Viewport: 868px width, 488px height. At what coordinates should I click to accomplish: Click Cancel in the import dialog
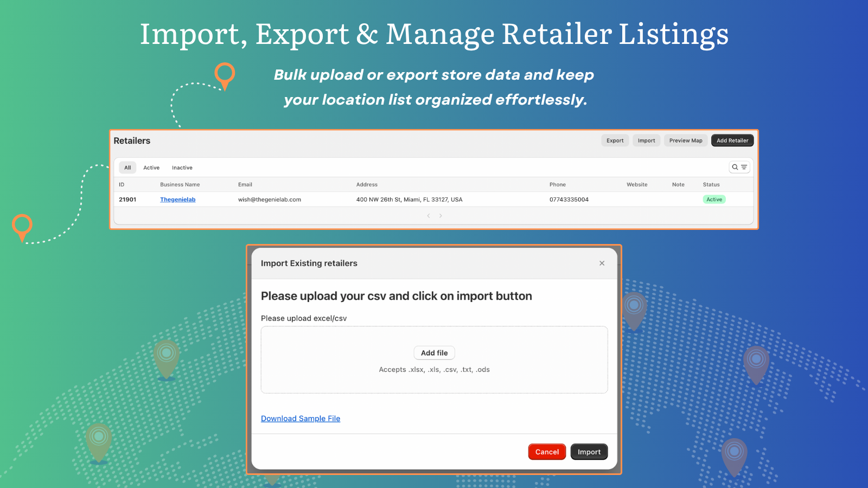pyautogui.click(x=547, y=451)
